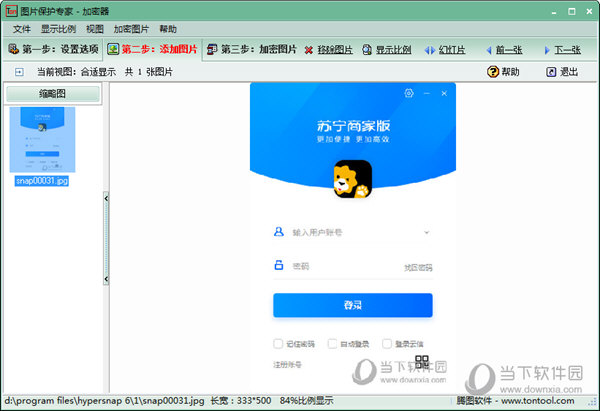The image size is (600, 411).
Task: Go to 前一张 image
Action: (x=509, y=50)
